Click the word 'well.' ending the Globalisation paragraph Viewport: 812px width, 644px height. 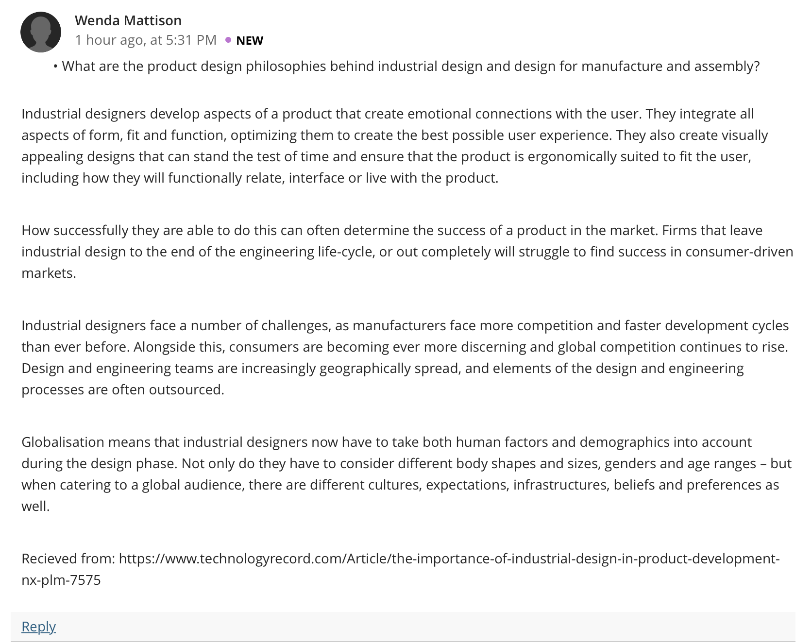pyautogui.click(x=35, y=507)
